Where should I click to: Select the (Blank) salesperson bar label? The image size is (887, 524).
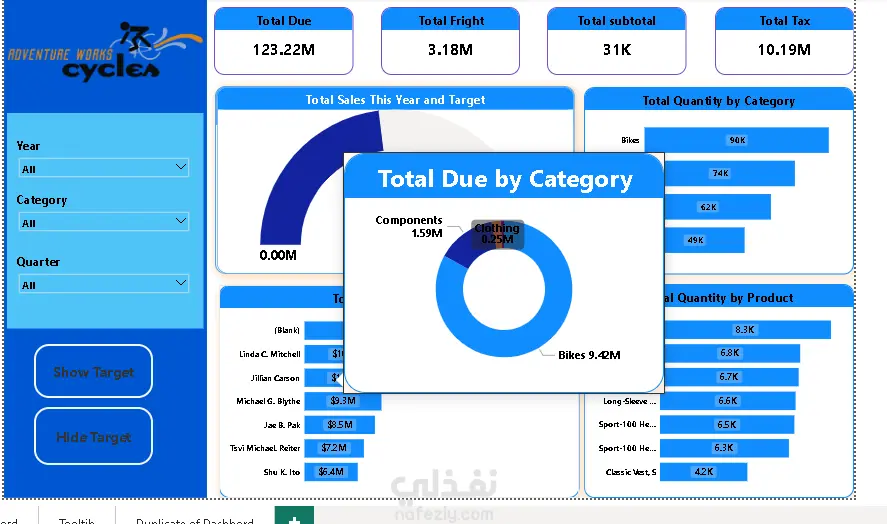(287, 330)
